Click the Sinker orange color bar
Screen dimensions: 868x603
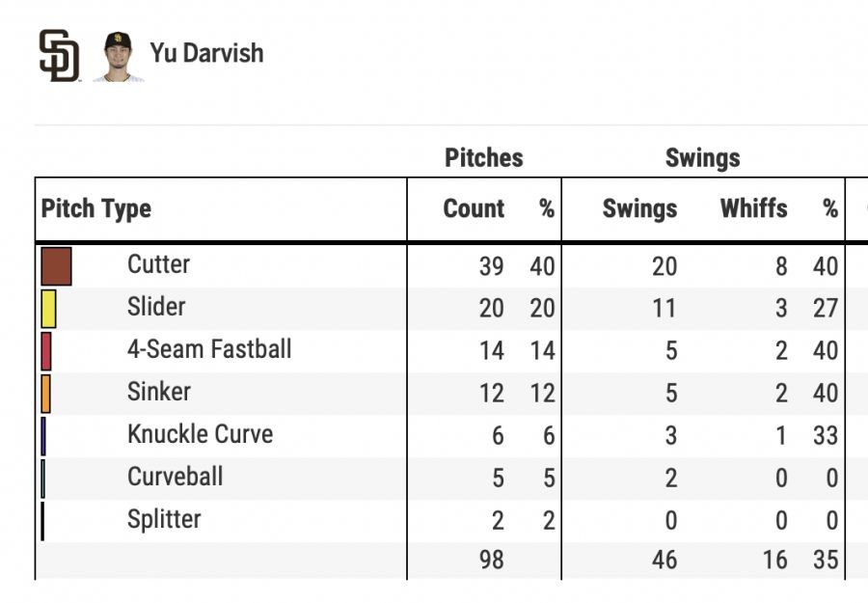pyautogui.click(x=46, y=394)
